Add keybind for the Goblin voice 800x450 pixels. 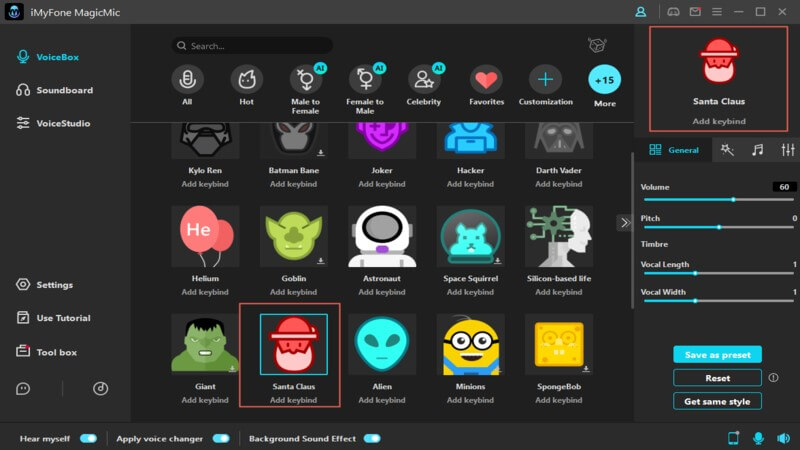tap(294, 292)
